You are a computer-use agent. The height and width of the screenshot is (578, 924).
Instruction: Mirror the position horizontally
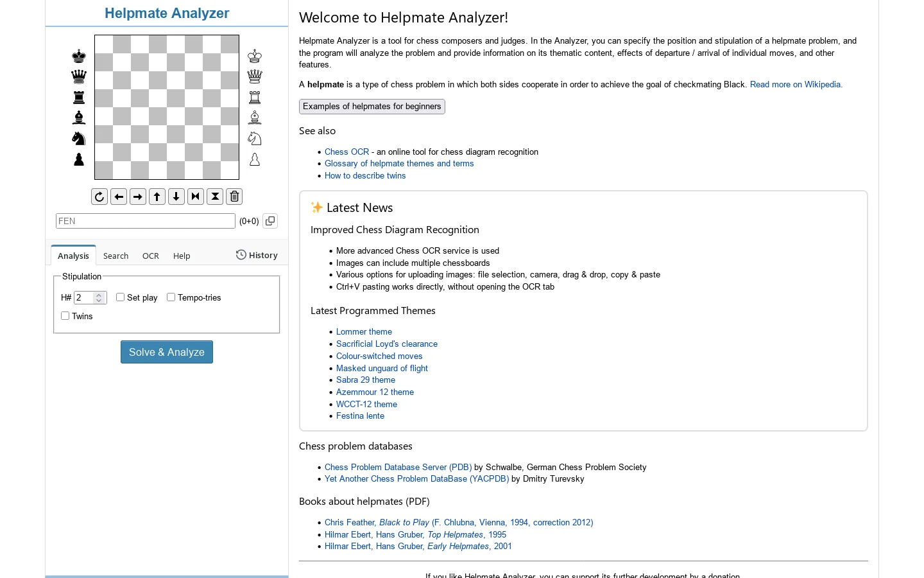(196, 197)
